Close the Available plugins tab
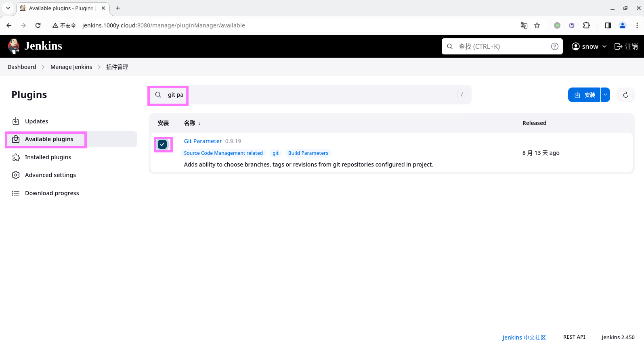 point(103,8)
